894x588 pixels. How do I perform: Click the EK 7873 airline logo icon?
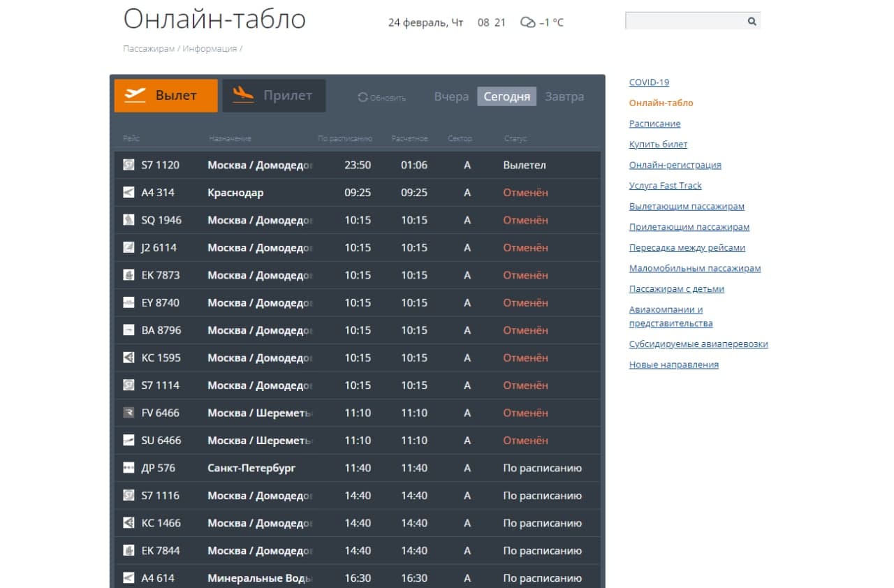[x=129, y=275]
